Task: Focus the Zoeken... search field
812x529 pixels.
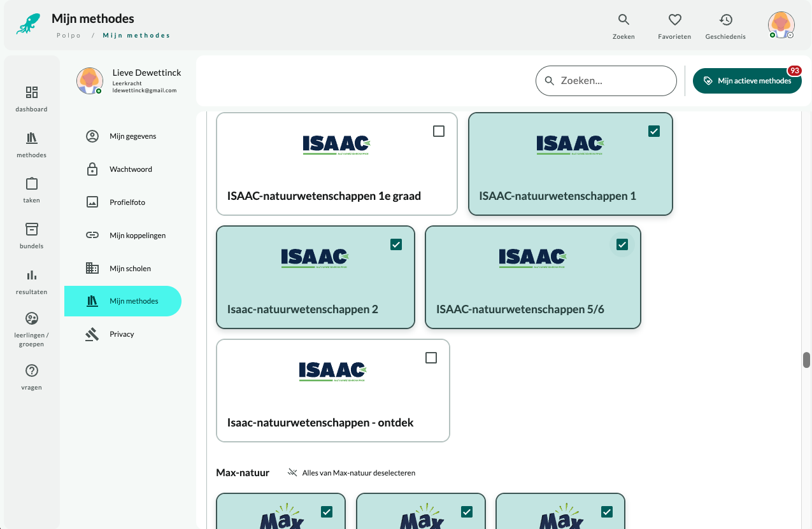Action: click(x=606, y=81)
